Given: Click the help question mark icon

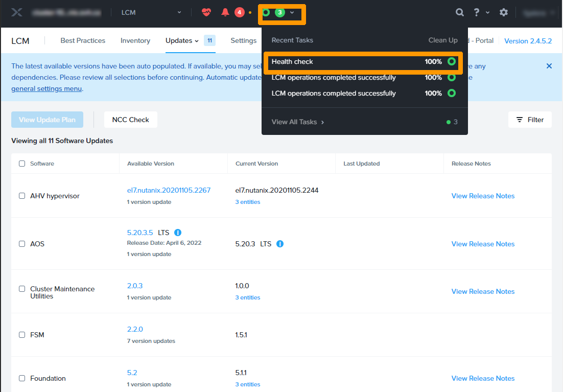Looking at the screenshot, I should 476,12.
